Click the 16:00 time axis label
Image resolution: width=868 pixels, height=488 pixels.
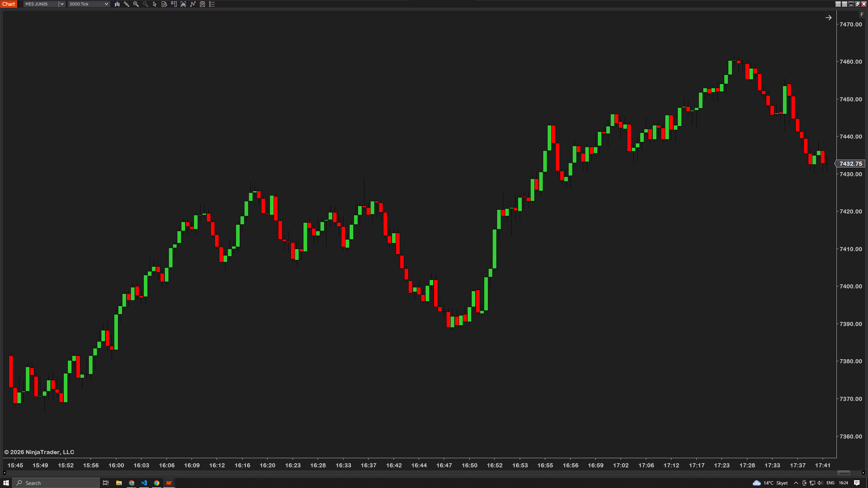coord(116,465)
